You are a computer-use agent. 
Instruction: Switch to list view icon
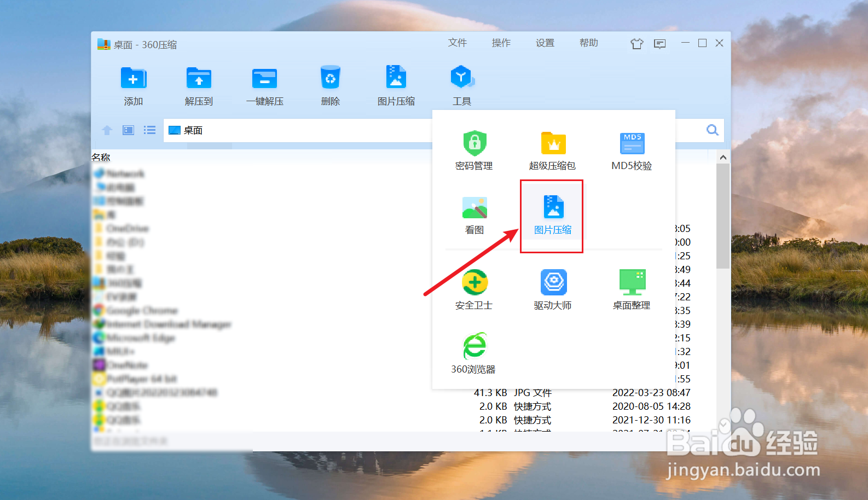point(149,130)
